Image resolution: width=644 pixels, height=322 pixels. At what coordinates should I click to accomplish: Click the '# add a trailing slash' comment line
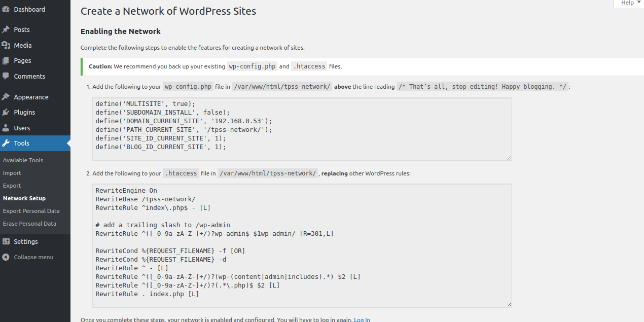click(x=163, y=225)
